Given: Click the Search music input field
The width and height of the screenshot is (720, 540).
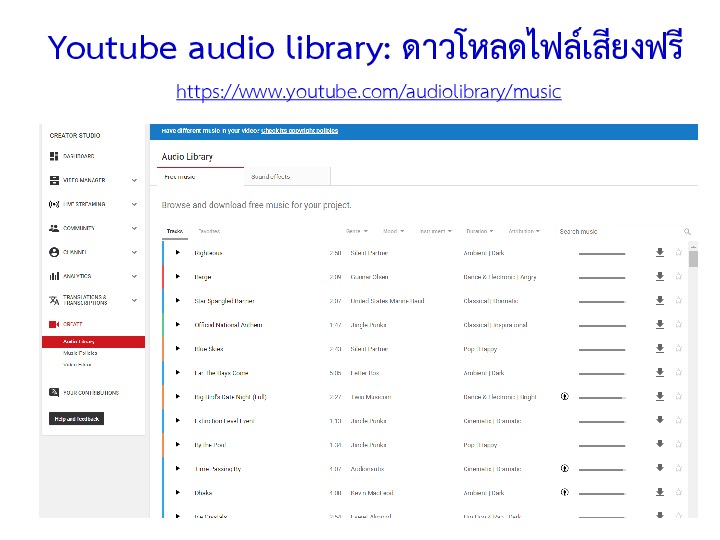Looking at the screenshot, I should pos(618,231).
